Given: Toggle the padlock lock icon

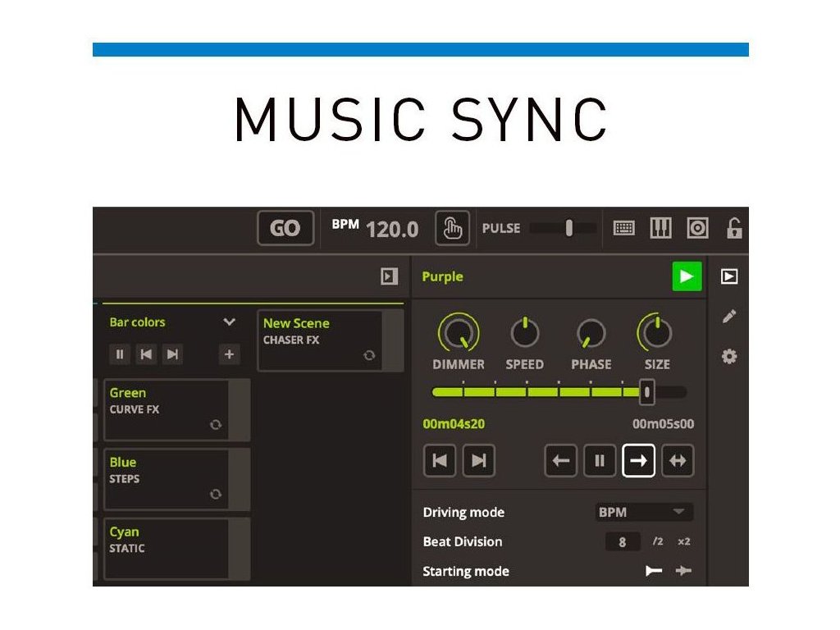Looking at the screenshot, I should (733, 229).
